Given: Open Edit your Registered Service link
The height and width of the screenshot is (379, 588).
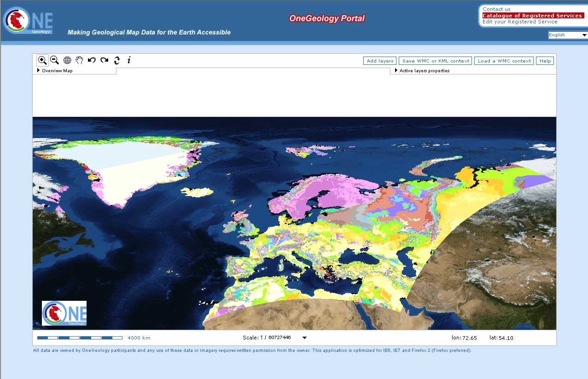Looking at the screenshot, I should [x=520, y=22].
